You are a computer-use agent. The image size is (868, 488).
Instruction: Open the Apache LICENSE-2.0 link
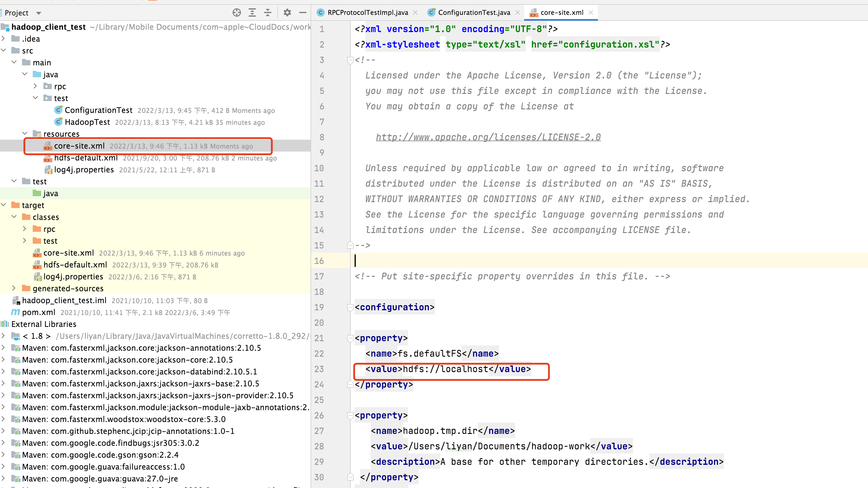pos(488,137)
